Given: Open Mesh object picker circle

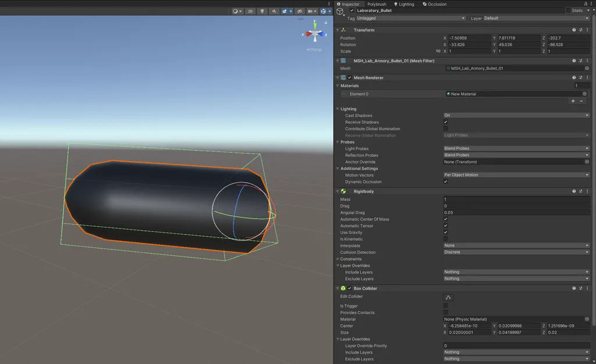Looking at the screenshot, I should (587, 68).
